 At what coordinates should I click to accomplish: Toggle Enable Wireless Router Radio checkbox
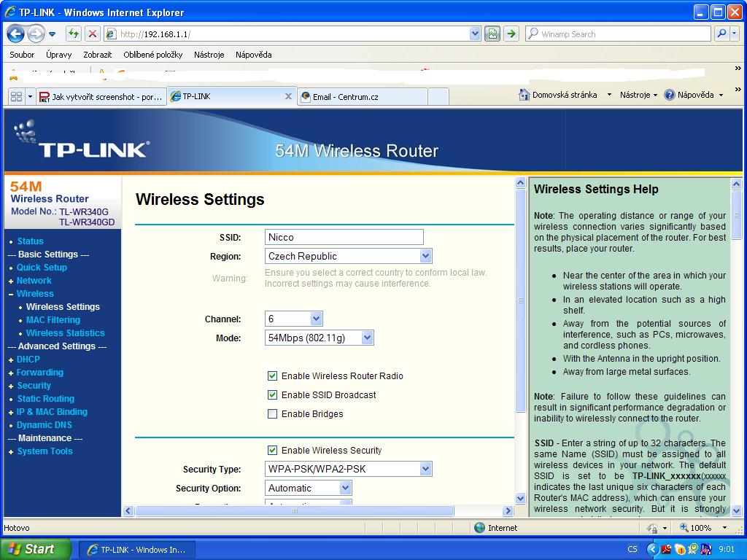(273, 376)
